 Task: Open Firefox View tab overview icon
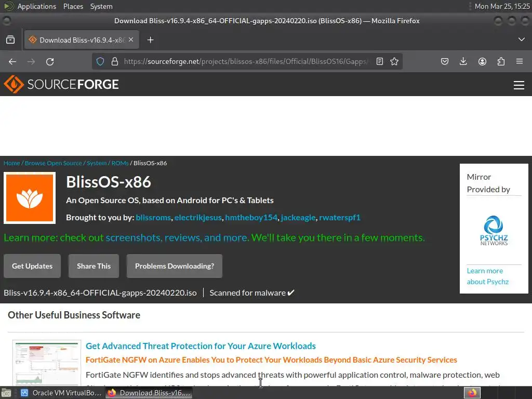[10, 40]
